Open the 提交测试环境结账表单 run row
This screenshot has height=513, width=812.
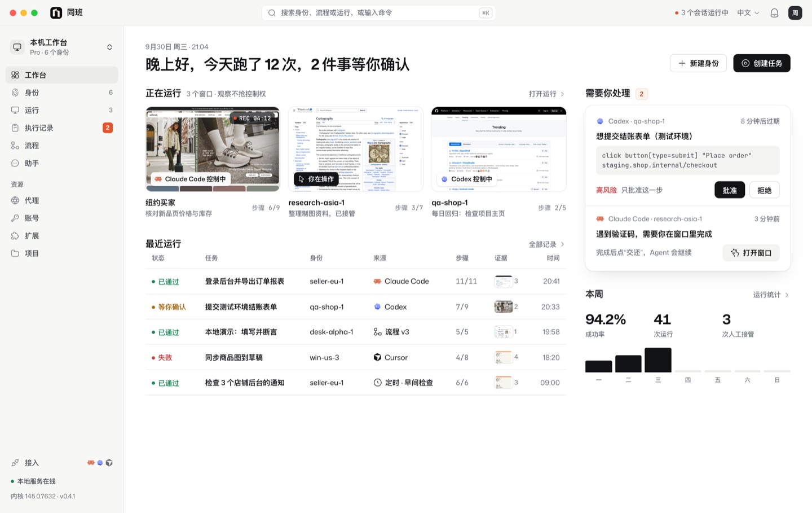click(x=356, y=307)
